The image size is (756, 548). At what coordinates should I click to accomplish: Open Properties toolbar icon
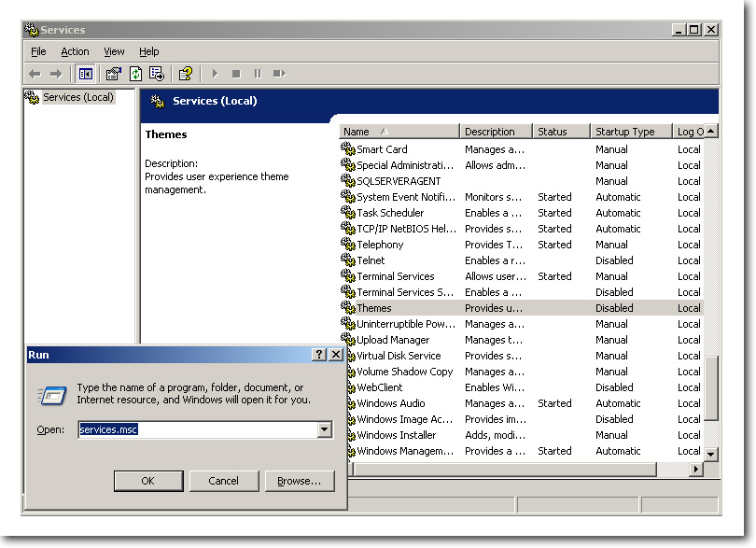(114, 74)
